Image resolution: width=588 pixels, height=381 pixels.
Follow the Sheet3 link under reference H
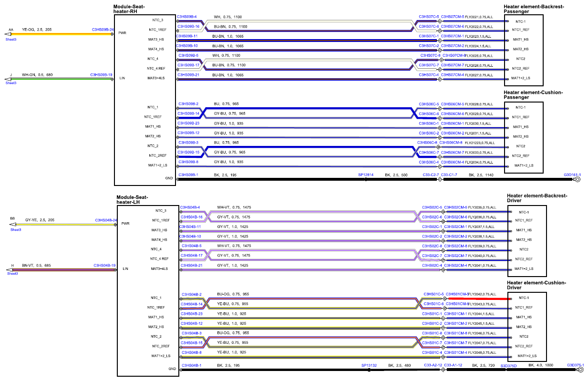point(13,274)
